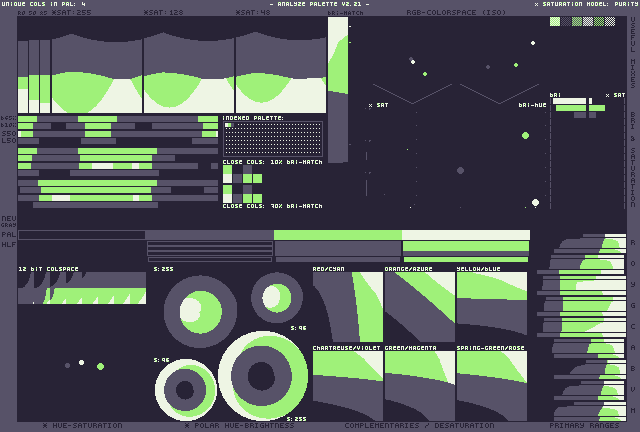This screenshot has width=640, height=432.
Task: Open the Yellow/Blue complementary gradient panel
Action: pos(492,307)
